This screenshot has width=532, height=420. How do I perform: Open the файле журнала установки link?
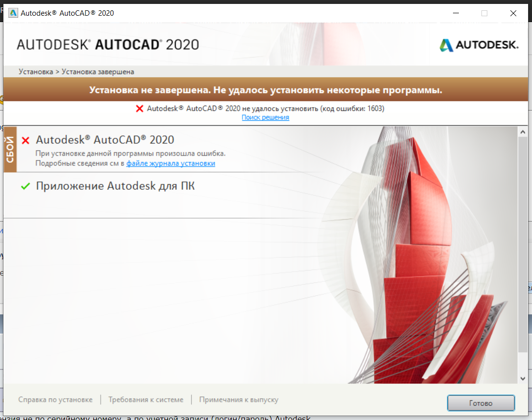(171, 163)
